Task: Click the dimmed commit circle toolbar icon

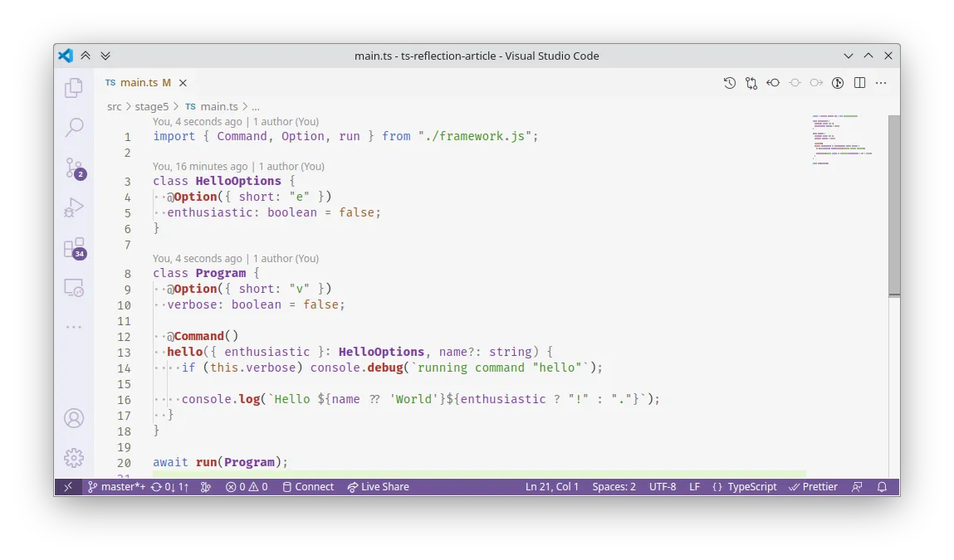Action: (x=795, y=83)
